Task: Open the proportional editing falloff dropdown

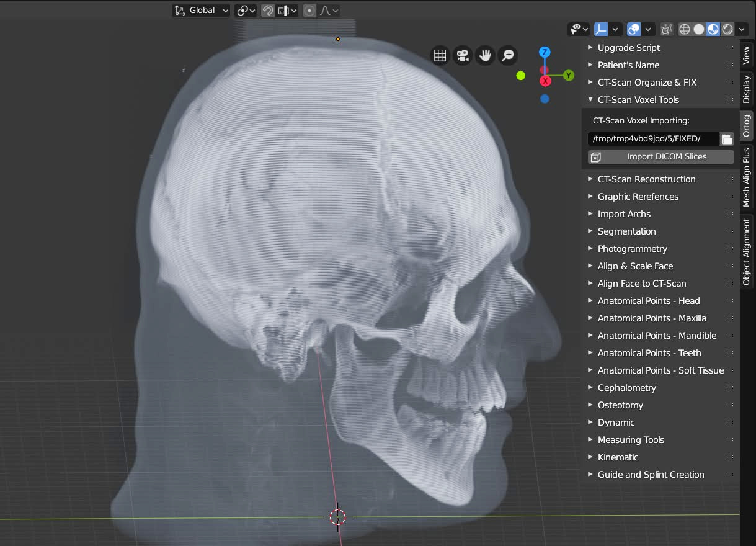Action: click(x=329, y=11)
